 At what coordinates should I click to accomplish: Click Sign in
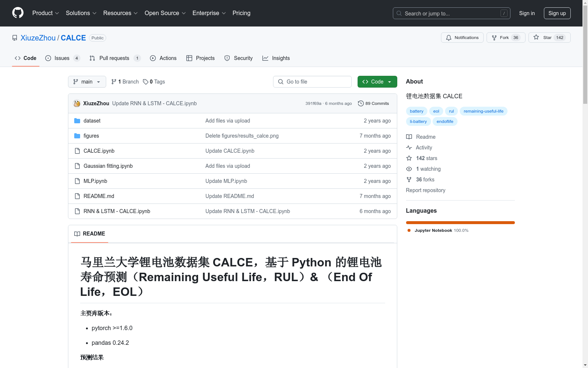coord(527,13)
